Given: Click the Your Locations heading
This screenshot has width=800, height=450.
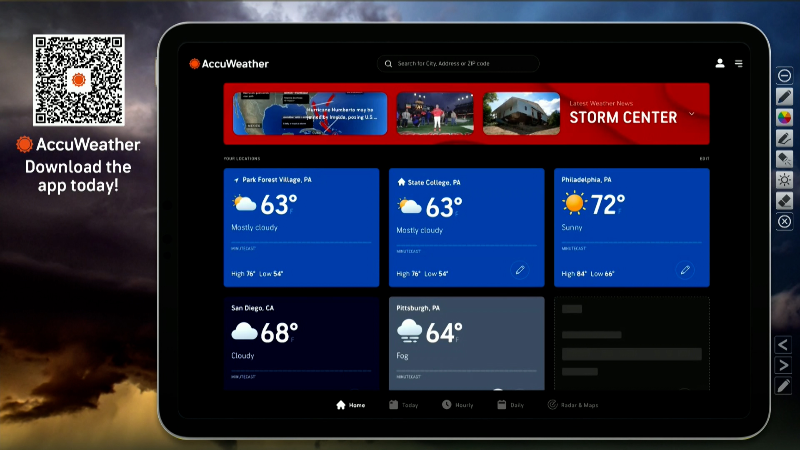Looking at the screenshot, I should pos(242,159).
